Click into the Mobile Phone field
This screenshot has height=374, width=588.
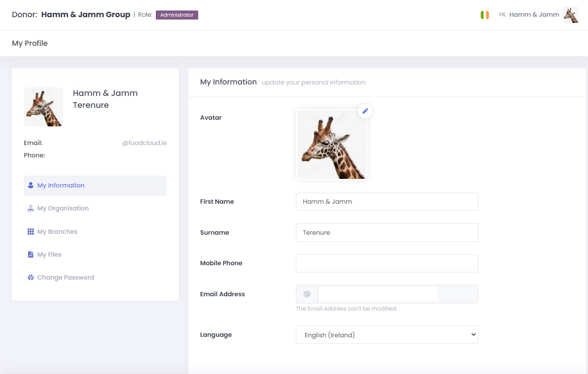pyautogui.click(x=386, y=263)
